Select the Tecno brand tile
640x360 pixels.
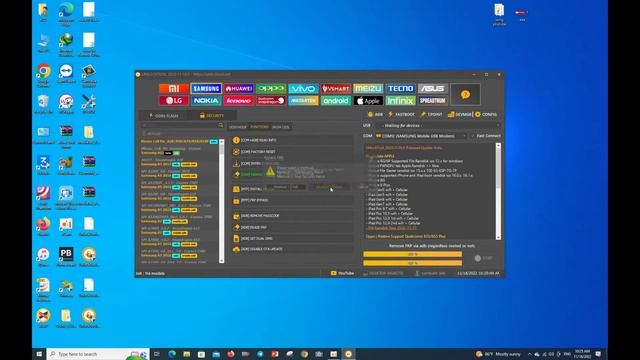400,89
